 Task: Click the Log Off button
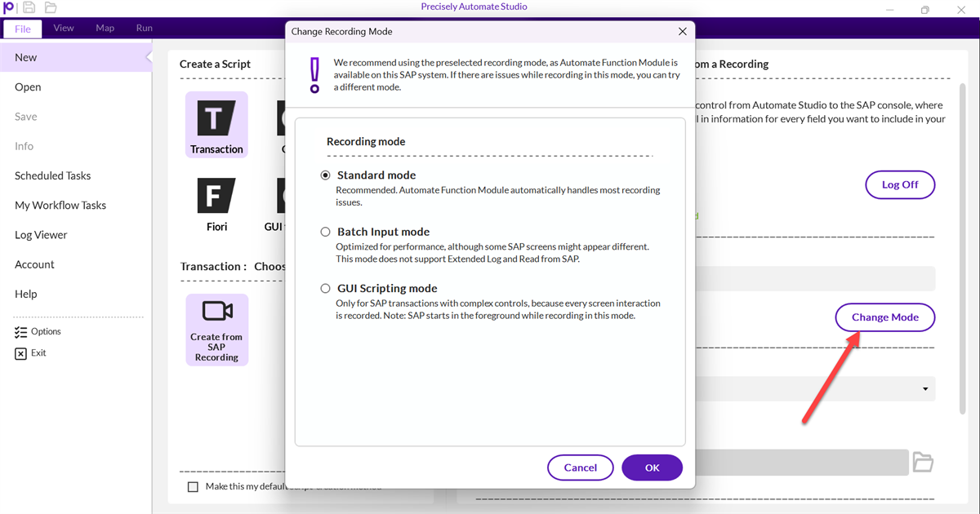point(900,184)
